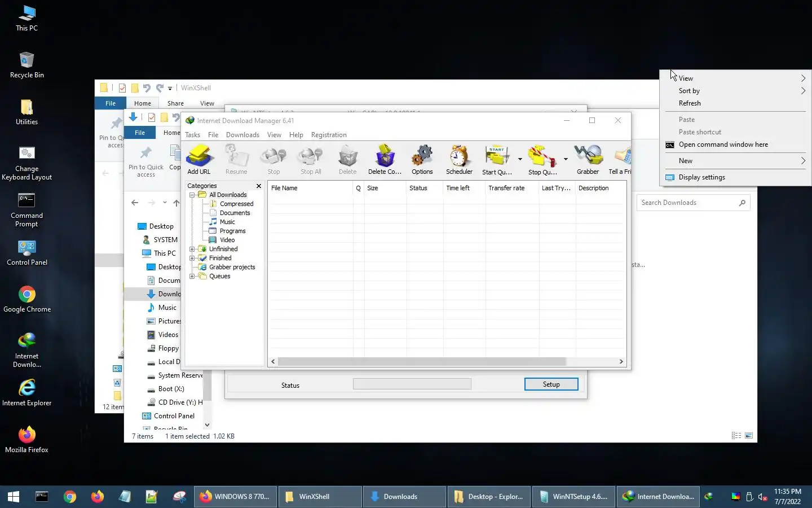This screenshot has height=508, width=812.
Task: Click the Time left column header
Action: pyautogui.click(x=464, y=188)
